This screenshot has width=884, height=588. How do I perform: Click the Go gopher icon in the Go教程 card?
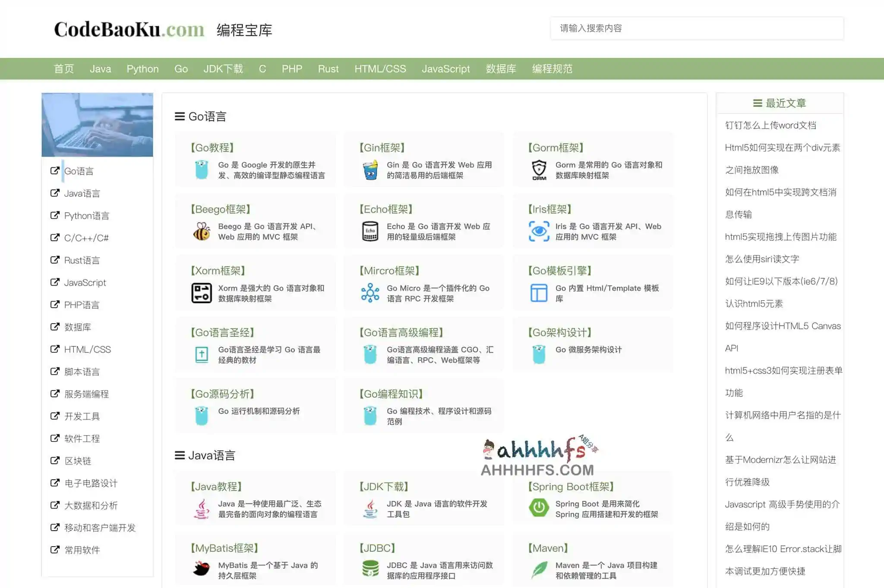202,170
